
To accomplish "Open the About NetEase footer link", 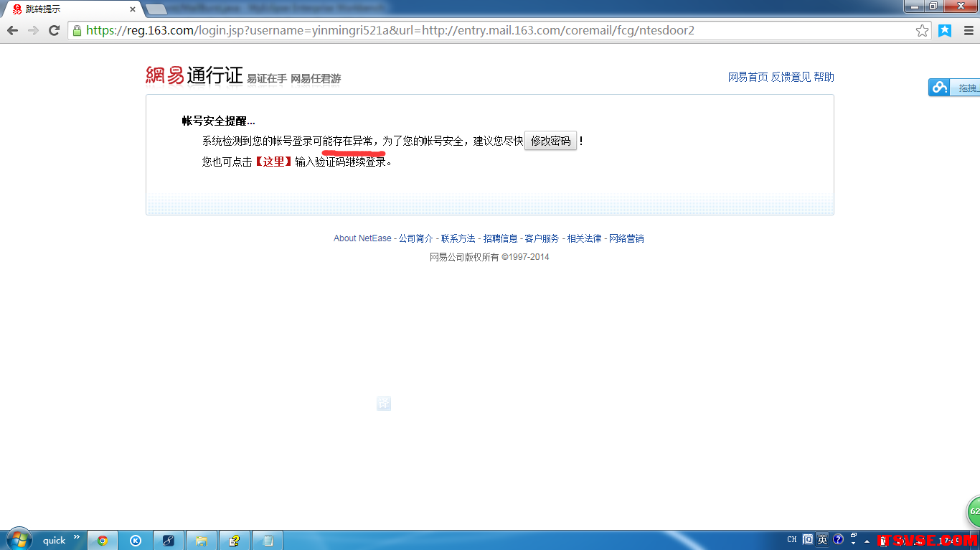I will click(362, 238).
